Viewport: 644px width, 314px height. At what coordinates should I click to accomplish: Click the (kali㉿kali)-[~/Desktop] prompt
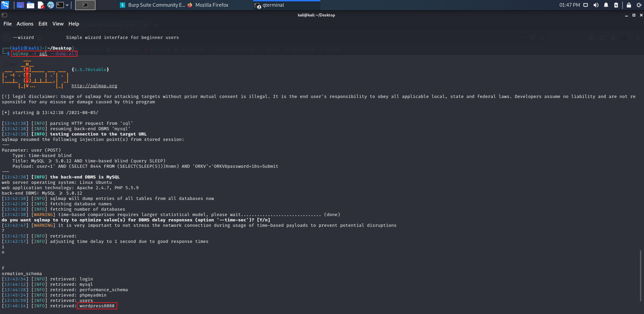point(42,48)
